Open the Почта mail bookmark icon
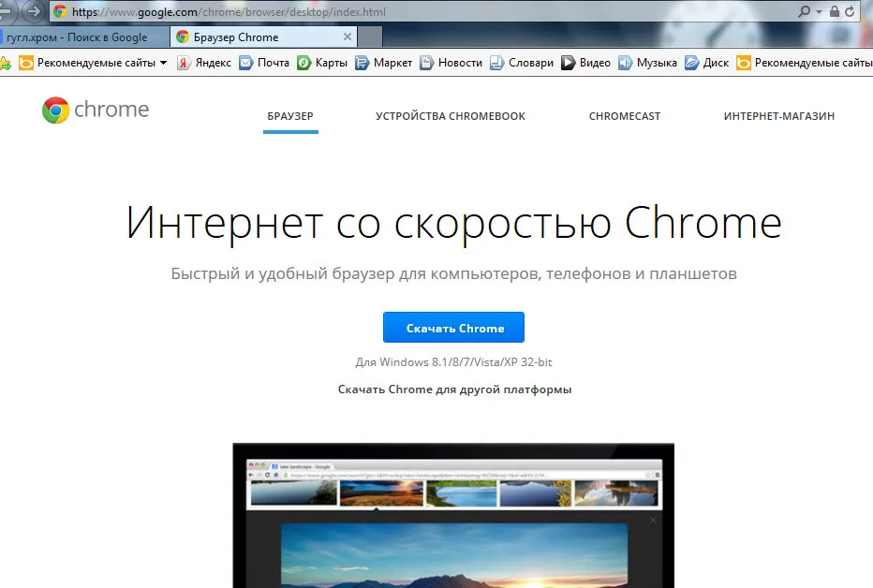This screenshot has height=588, width=873. pyautogui.click(x=245, y=63)
